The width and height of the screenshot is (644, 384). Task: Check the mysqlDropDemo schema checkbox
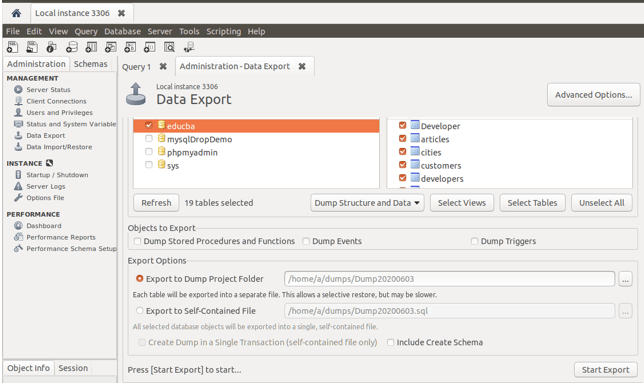click(x=149, y=139)
